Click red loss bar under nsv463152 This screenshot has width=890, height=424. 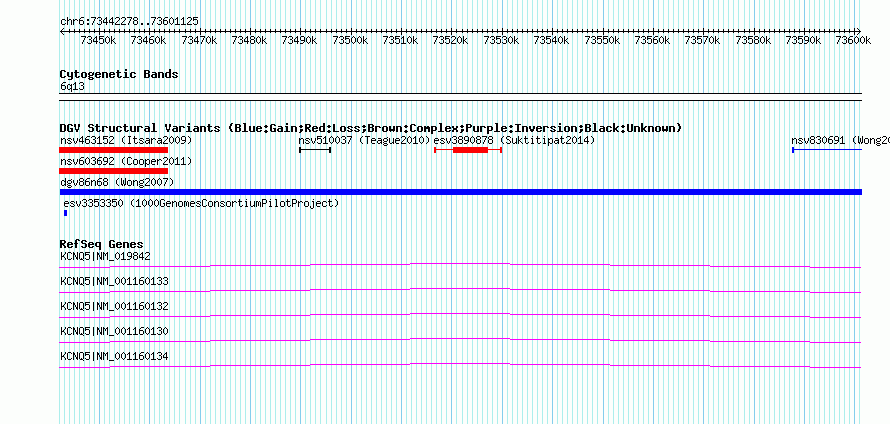pos(114,150)
